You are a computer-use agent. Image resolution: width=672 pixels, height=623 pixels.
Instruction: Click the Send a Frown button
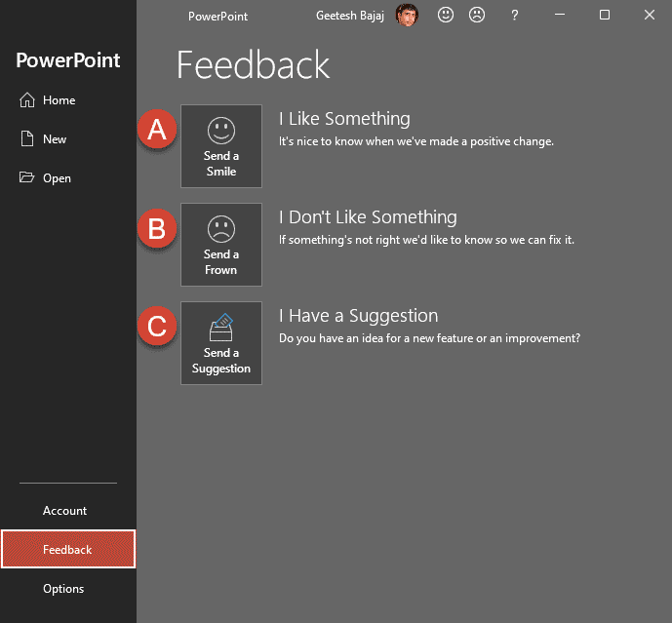(x=221, y=245)
